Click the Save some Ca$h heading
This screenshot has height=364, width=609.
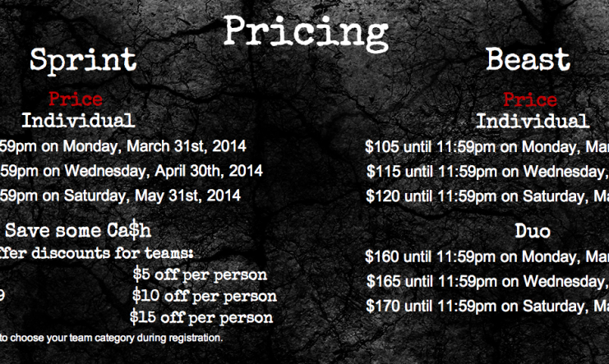click(x=78, y=230)
